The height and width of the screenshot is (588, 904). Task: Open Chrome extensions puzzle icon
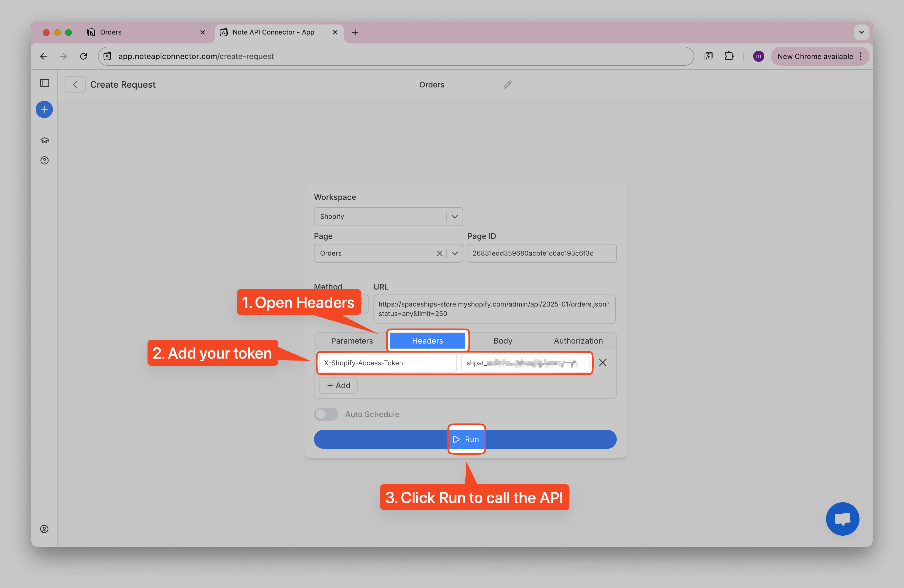click(x=729, y=56)
